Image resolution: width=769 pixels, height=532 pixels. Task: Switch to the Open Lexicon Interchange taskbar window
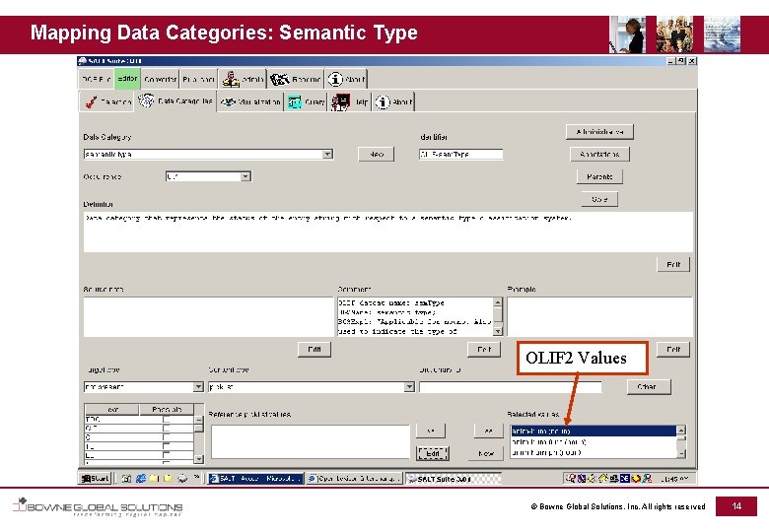coord(355,479)
